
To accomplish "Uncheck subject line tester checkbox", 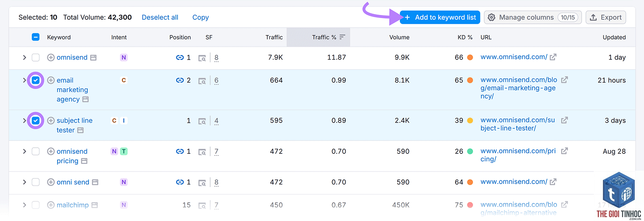I will tap(35, 120).
